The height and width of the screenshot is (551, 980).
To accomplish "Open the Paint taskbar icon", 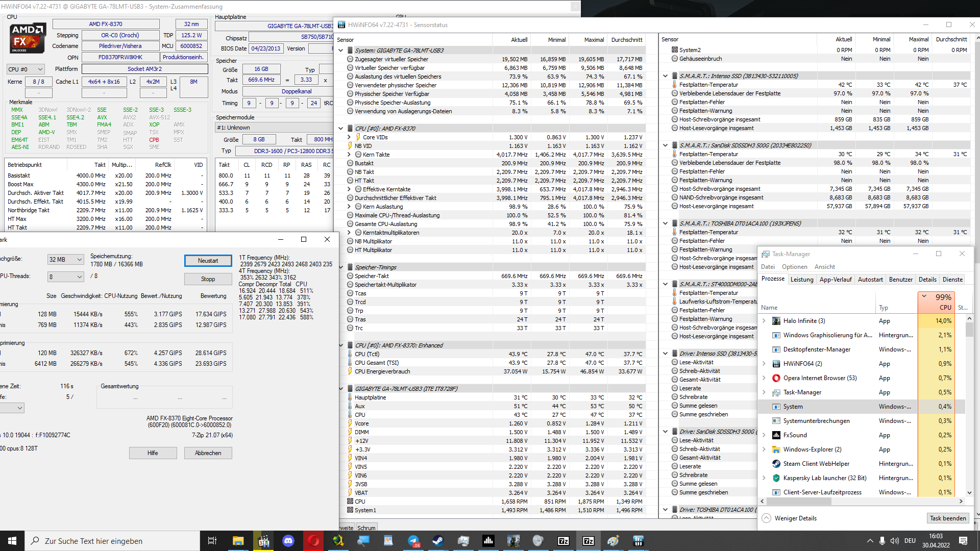I will click(x=613, y=541).
